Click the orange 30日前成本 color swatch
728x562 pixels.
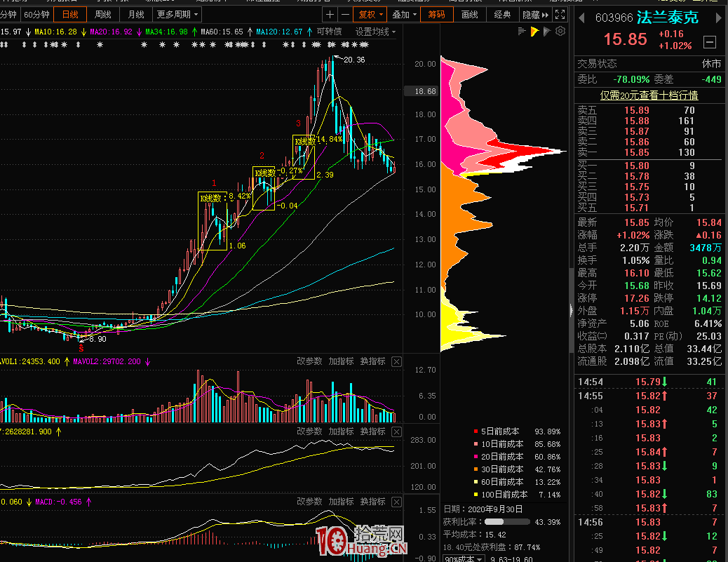pyautogui.click(x=476, y=469)
